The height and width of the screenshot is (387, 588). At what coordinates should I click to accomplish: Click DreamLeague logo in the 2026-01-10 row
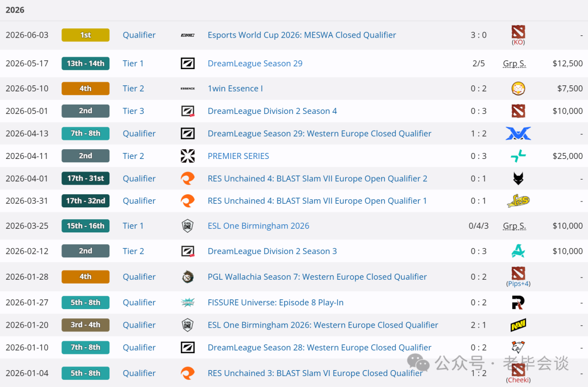click(x=187, y=347)
